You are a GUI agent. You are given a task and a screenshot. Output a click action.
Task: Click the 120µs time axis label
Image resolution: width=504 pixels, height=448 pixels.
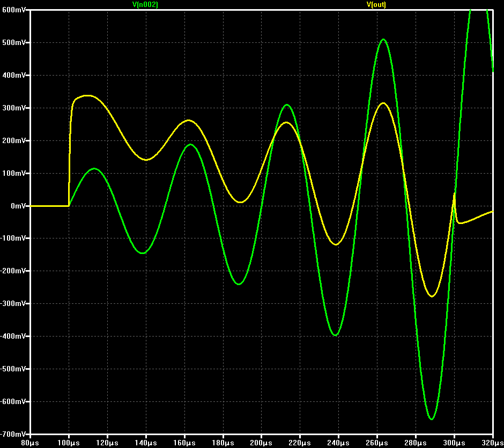coord(107,443)
